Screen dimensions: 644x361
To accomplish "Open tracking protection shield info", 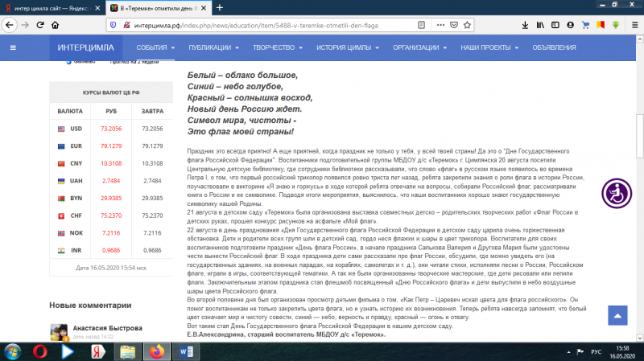I will 114,26.
